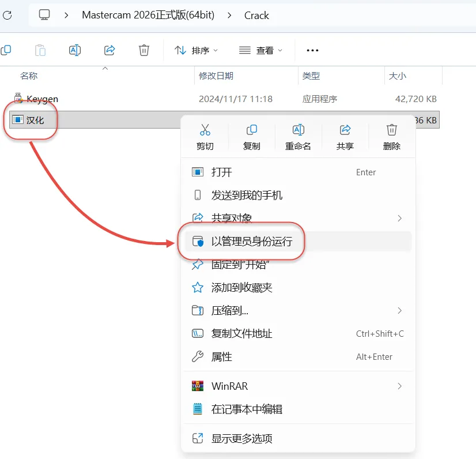Click the refresh icon in address bar

point(7,15)
